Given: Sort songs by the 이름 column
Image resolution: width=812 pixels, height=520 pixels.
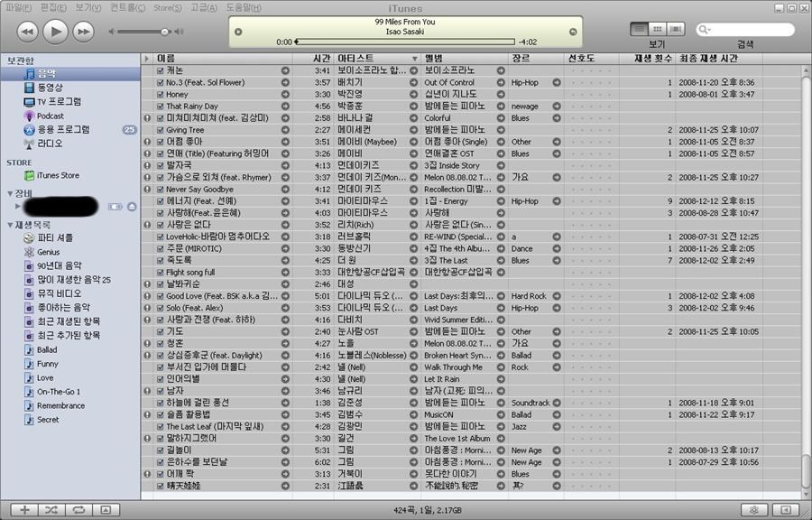Looking at the screenshot, I should [223, 59].
